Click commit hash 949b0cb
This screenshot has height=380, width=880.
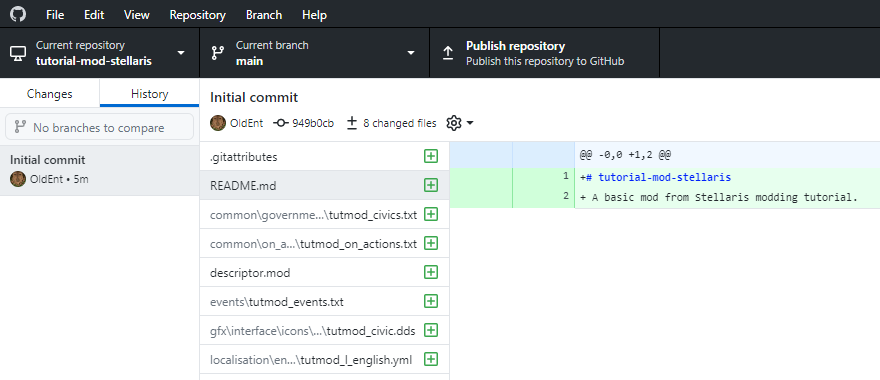click(313, 123)
